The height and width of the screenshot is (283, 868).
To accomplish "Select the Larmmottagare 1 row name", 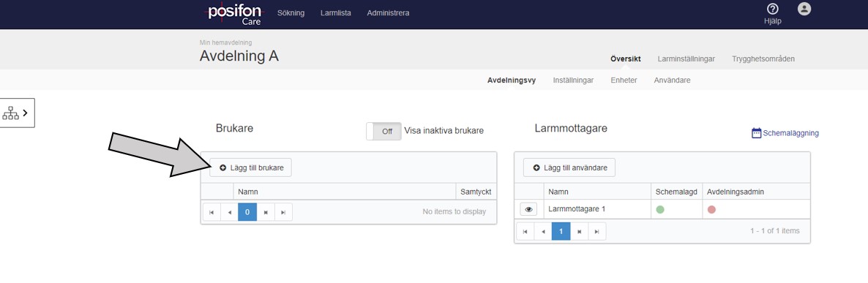I will click(x=577, y=209).
